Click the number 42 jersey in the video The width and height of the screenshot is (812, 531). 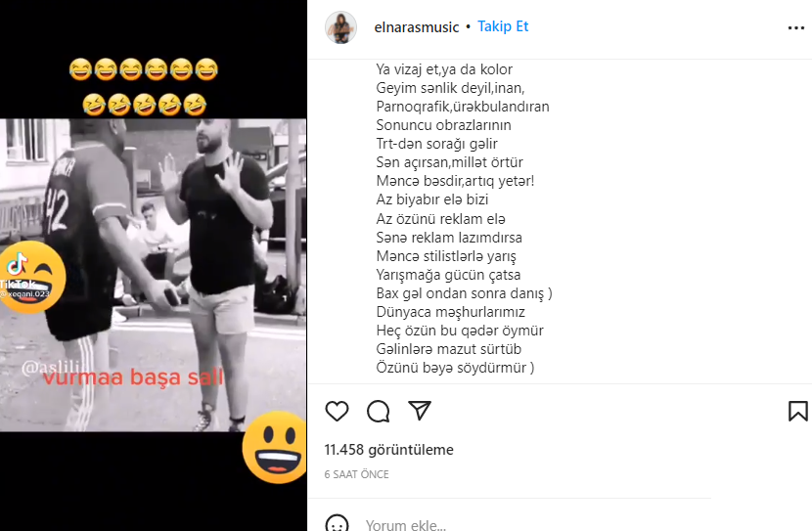tap(57, 207)
